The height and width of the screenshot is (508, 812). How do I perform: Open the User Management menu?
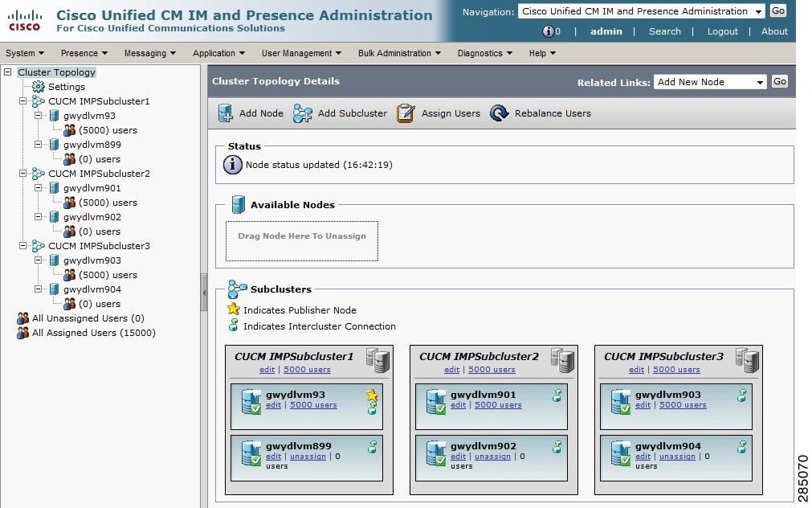click(301, 53)
